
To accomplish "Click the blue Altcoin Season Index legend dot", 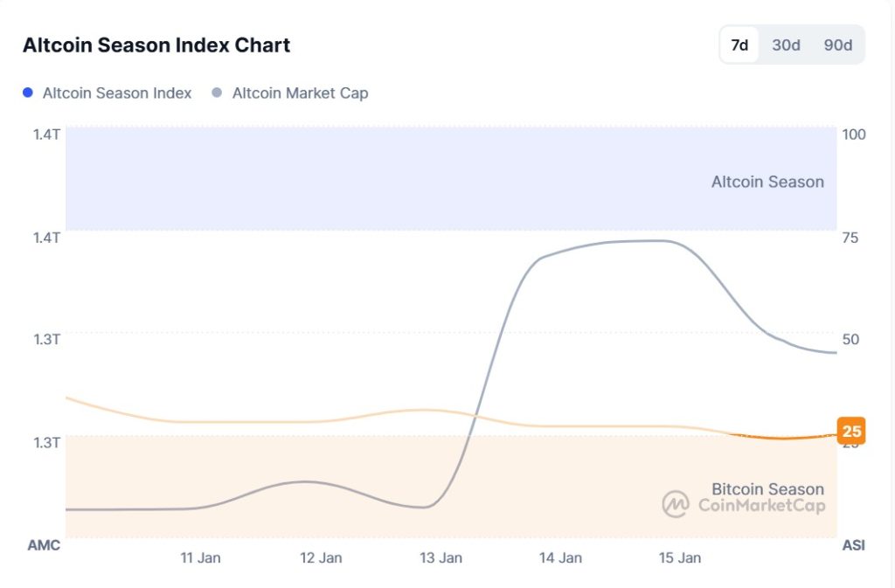I will coord(27,93).
